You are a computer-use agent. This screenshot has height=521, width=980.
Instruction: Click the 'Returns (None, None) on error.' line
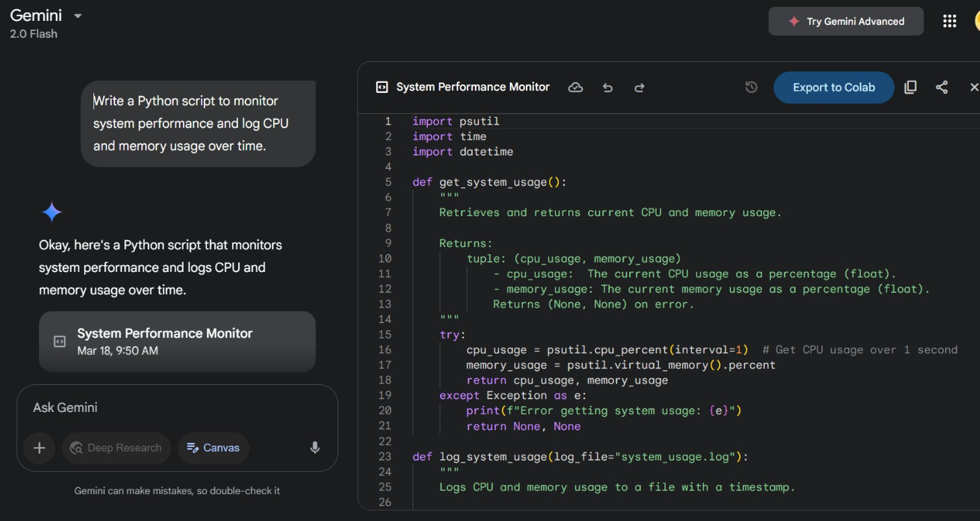pyautogui.click(x=593, y=304)
